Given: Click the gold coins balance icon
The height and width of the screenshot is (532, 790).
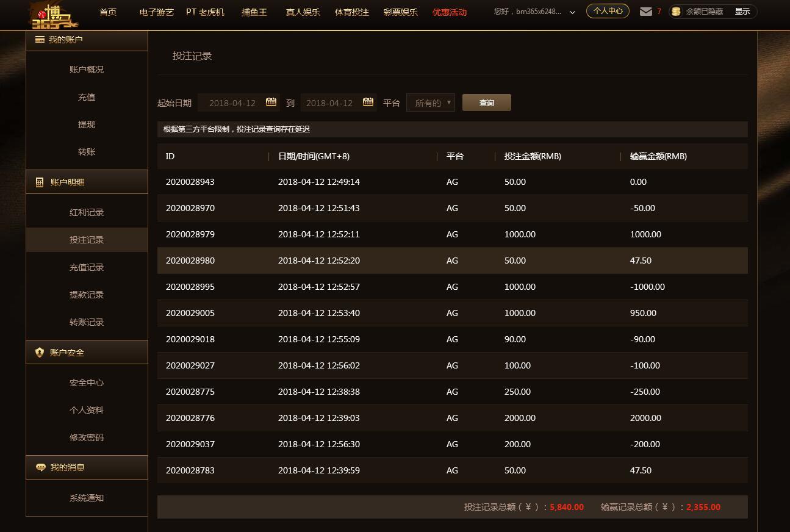Looking at the screenshot, I should coord(675,12).
